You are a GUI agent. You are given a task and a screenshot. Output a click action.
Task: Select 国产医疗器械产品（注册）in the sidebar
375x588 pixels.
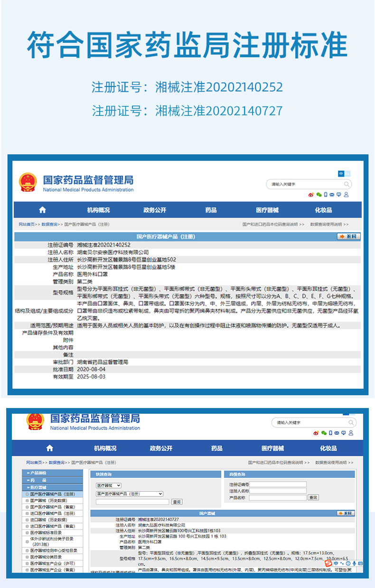(53, 494)
